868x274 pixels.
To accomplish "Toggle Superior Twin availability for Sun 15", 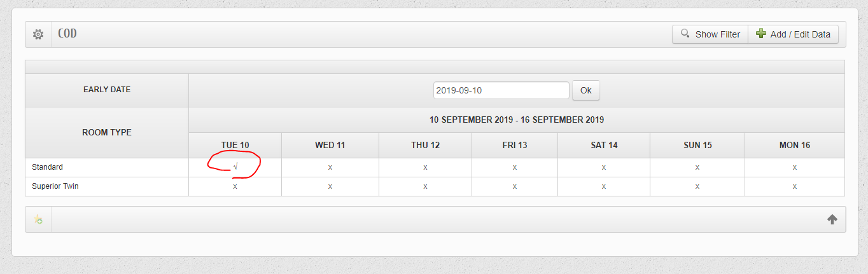I will tap(697, 186).
